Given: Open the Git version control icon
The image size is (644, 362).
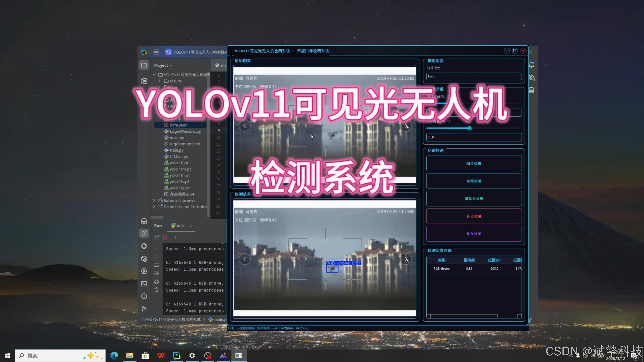Looking at the screenshot, I should point(144,309).
